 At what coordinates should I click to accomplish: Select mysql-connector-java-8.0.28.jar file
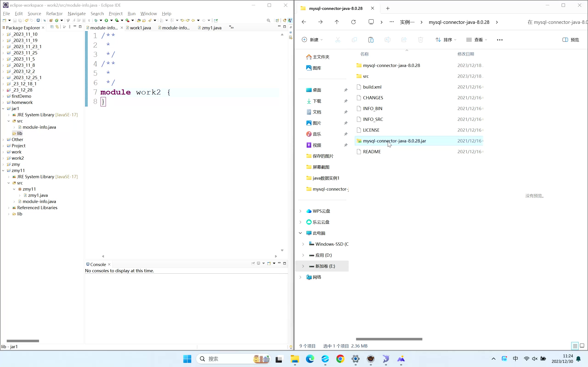pyautogui.click(x=394, y=141)
